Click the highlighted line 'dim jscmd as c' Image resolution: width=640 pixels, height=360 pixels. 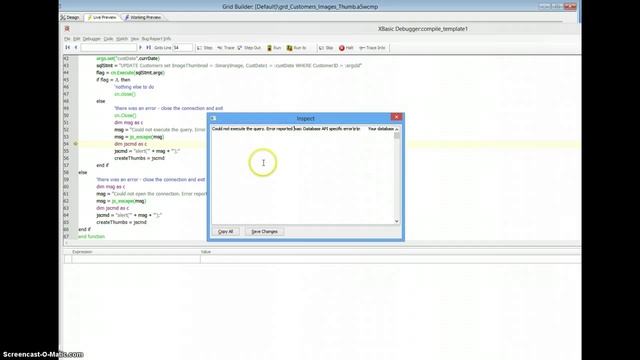click(131, 144)
